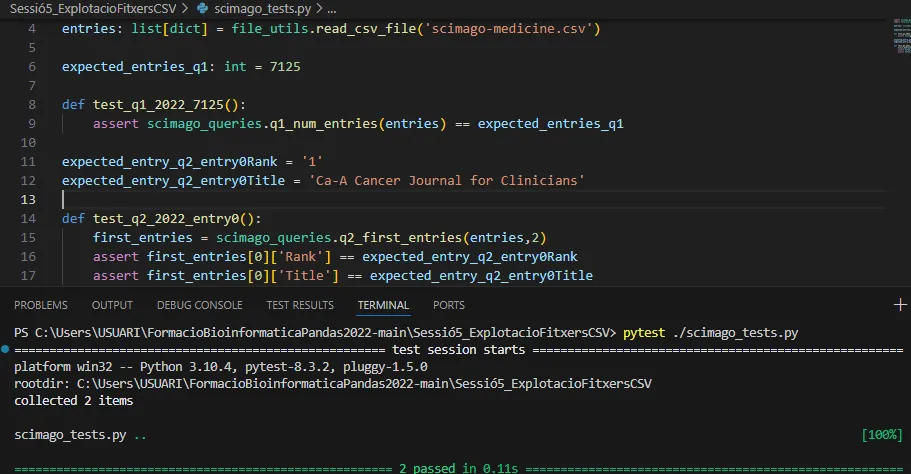Show the TEST RESULTS tab
This screenshot has height=474, width=911.
300,305
